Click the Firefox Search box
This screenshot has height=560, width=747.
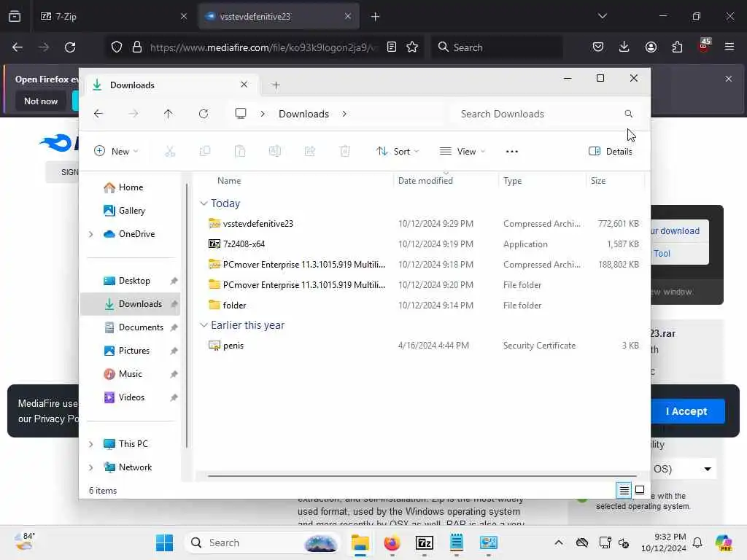[497, 47]
